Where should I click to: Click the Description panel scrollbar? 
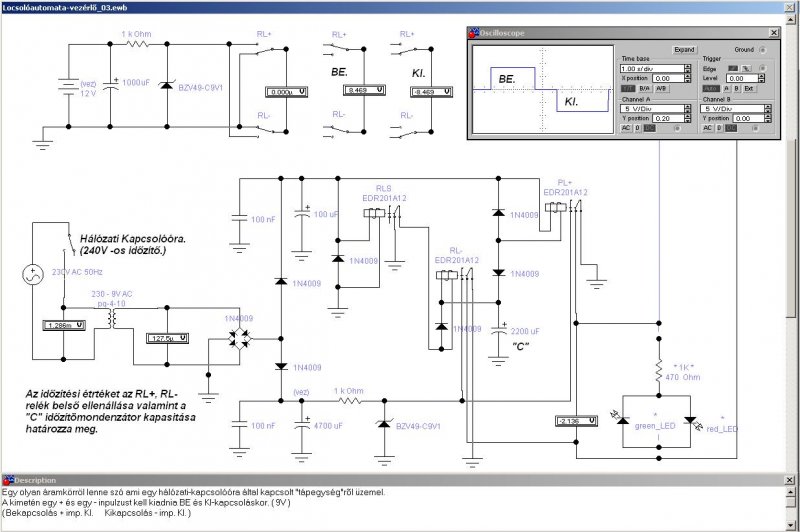click(791, 509)
